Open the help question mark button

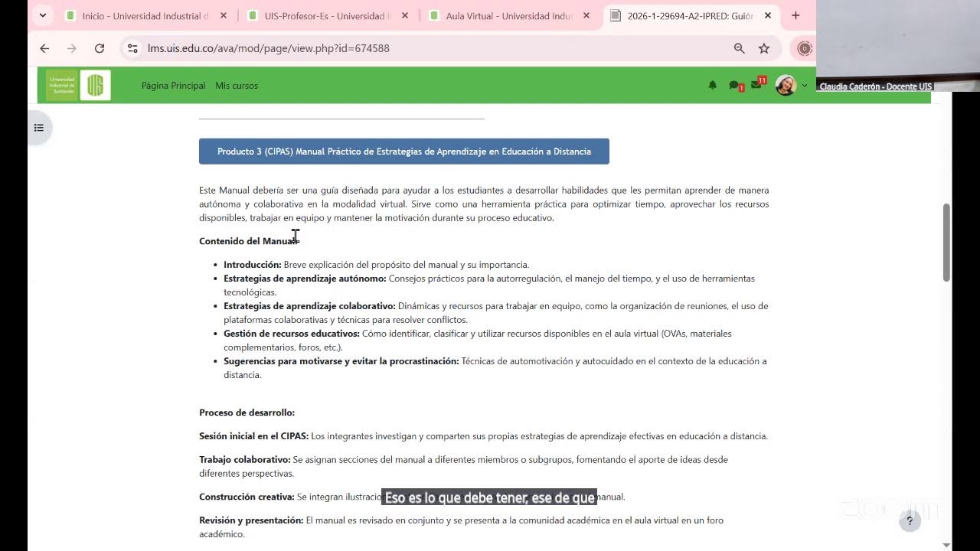pyautogui.click(x=910, y=521)
